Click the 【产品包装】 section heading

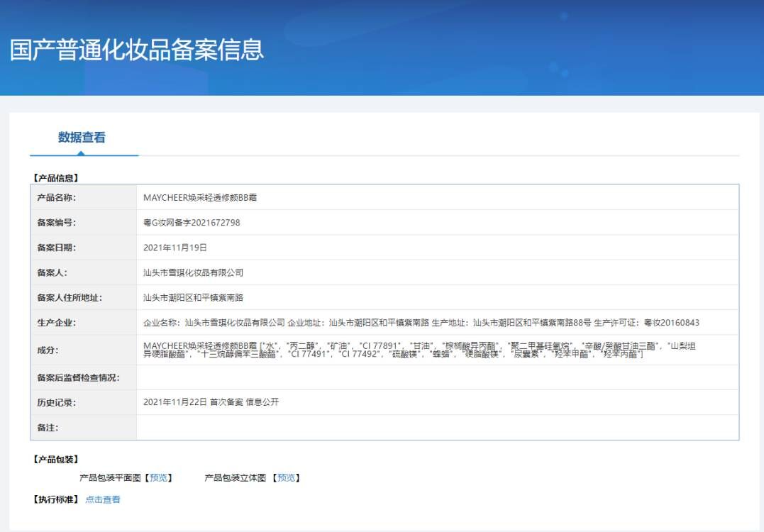(x=56, y=460)
